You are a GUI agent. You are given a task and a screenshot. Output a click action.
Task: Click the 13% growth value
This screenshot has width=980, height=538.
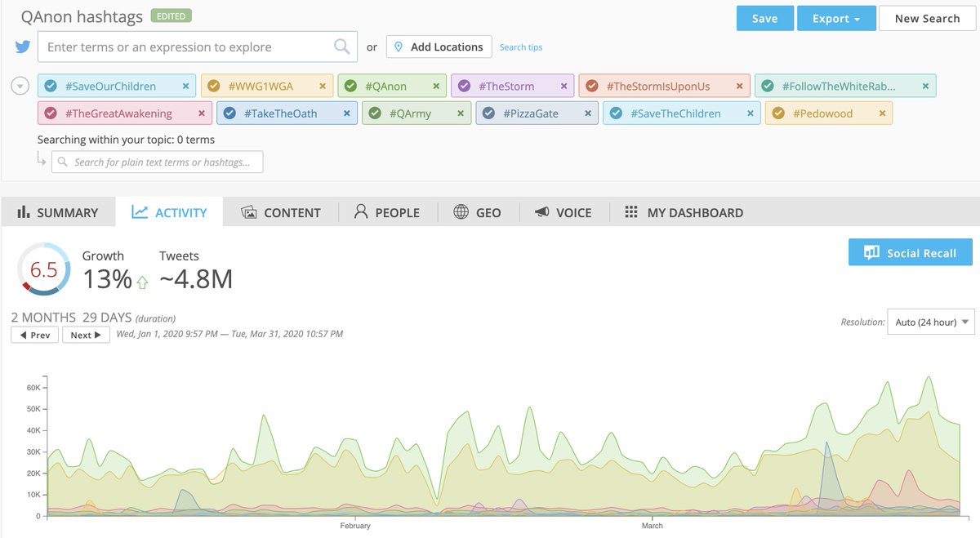[x=107, y=279]
